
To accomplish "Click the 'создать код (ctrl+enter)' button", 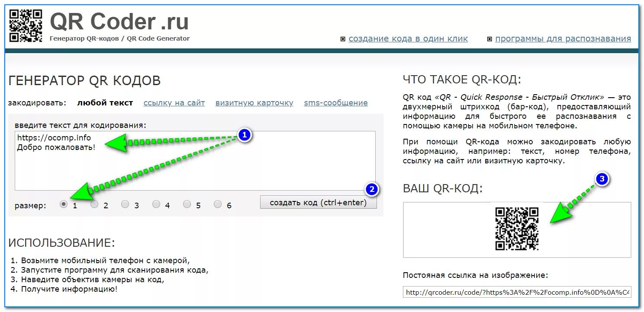I will click(x=318, y=202).
